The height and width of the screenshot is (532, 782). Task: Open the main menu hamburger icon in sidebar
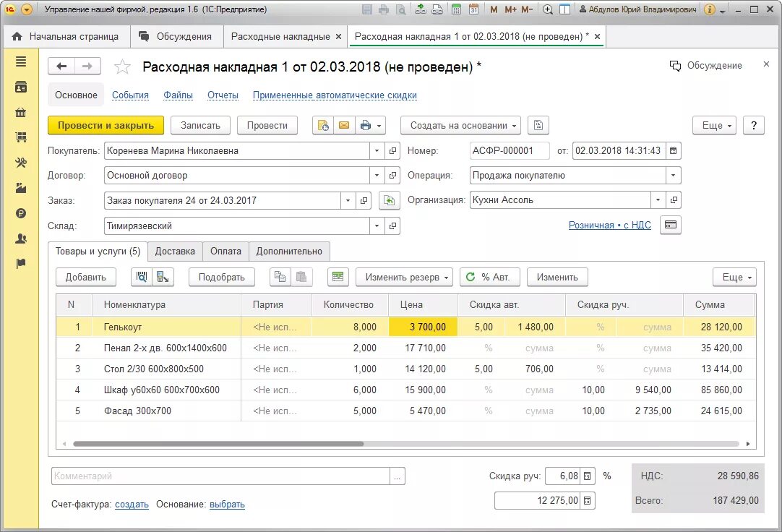[21, 62]
